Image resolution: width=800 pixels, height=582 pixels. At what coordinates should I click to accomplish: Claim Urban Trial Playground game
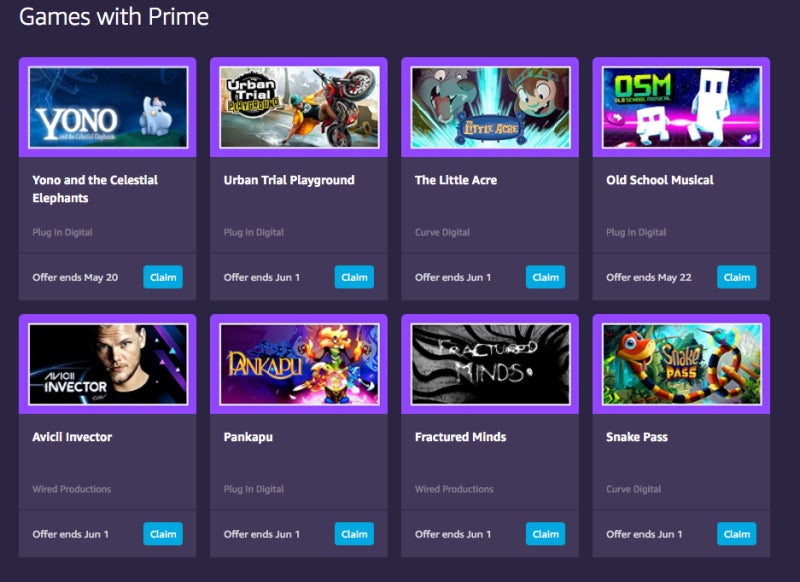coord(354,277)
